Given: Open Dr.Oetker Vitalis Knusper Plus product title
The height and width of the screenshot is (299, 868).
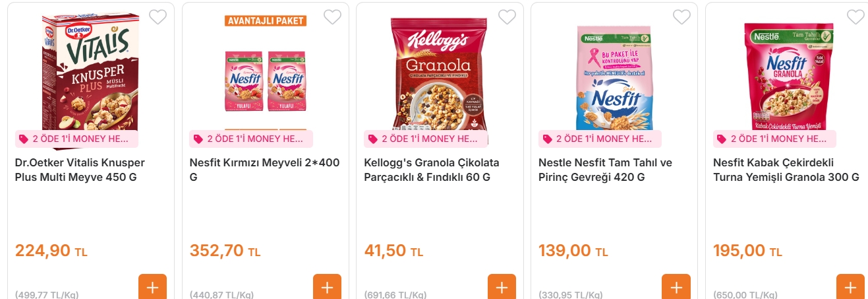Looking at the screenshot, I should click(x=80, y=170).
